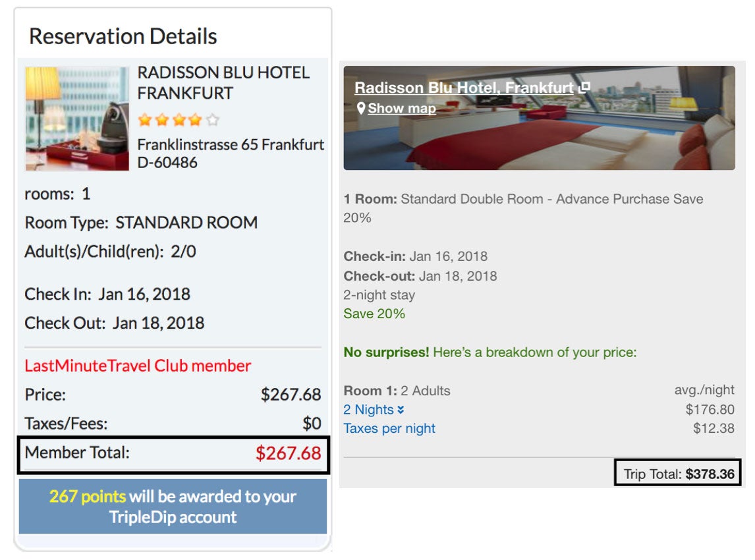The width and height of the screenshot is (755, 560).
Task: Click the green Save 20% label
Action: tap(374, 314)
